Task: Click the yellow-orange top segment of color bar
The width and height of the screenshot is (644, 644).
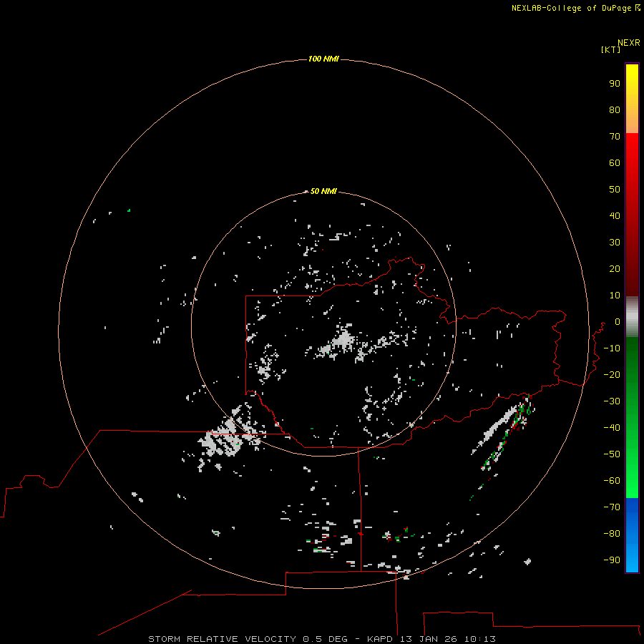Action: point(632,99)
